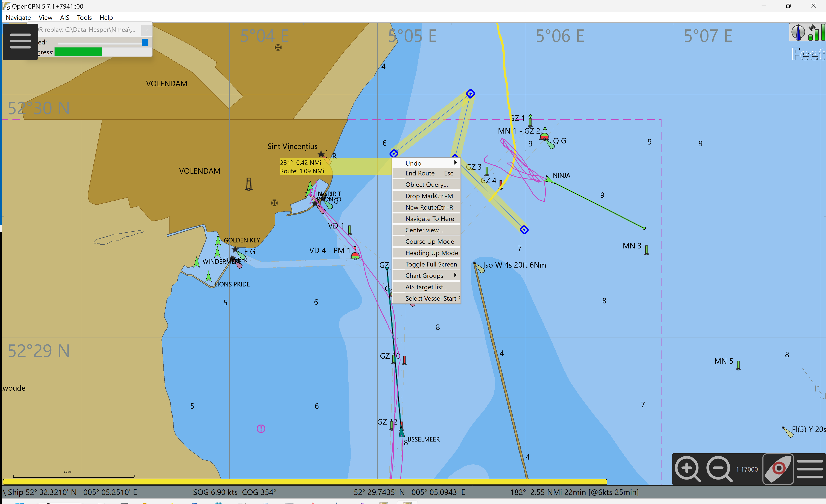This screenshot has height=504, width=826.
Task: Open the Help menu
Action: click(106, 17)
